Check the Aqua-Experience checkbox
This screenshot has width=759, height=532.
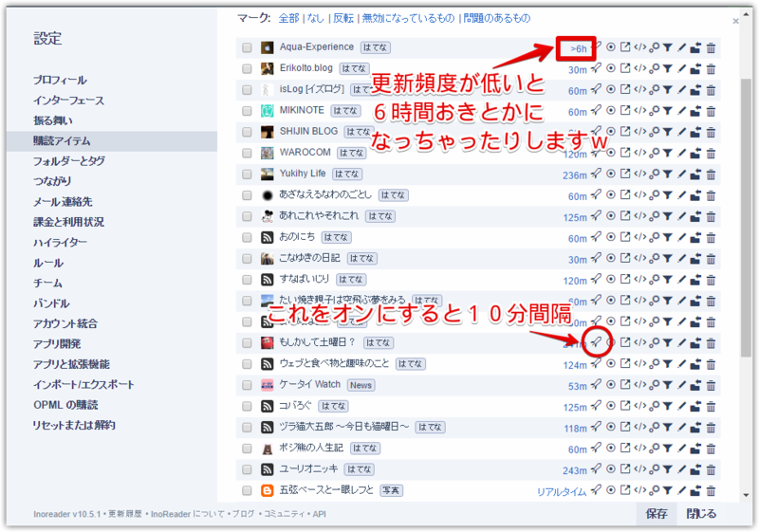coord(247,47)
